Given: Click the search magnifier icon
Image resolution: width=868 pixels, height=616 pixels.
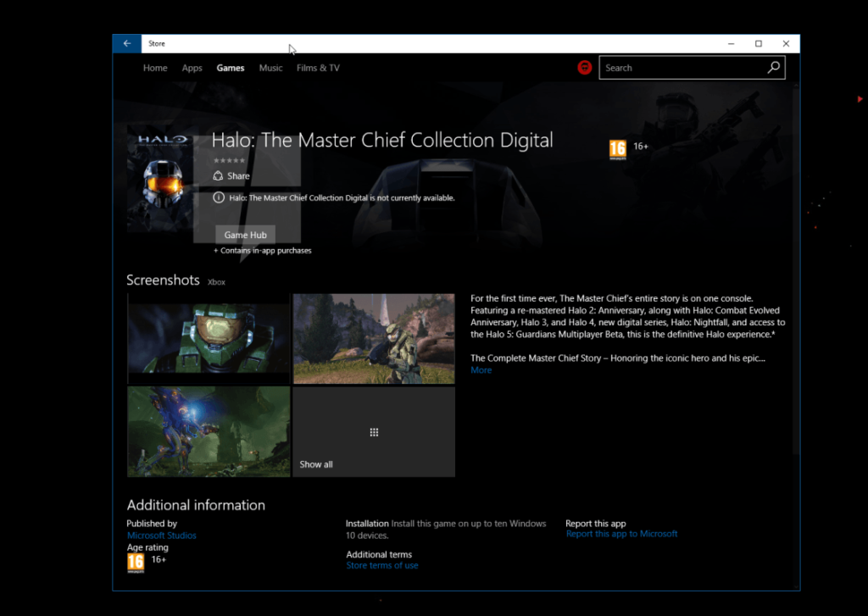Looking at the screenshot, I should coord(772,67).
